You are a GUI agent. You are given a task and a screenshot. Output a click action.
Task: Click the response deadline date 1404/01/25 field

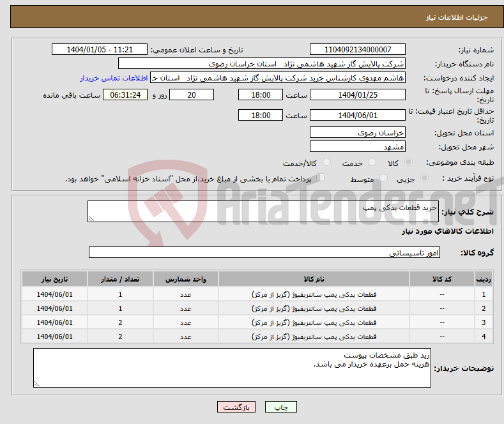pos(358,95)
